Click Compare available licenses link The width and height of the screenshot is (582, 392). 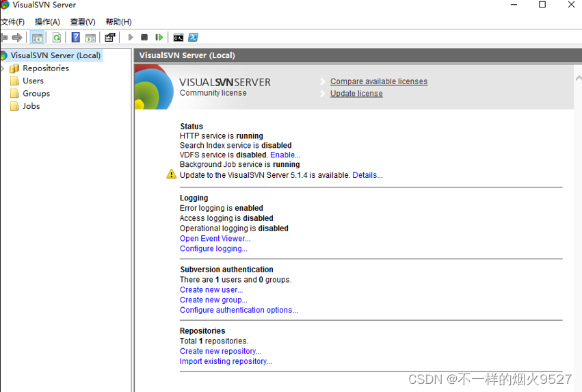pyautogui.click(x=379, y=81)
